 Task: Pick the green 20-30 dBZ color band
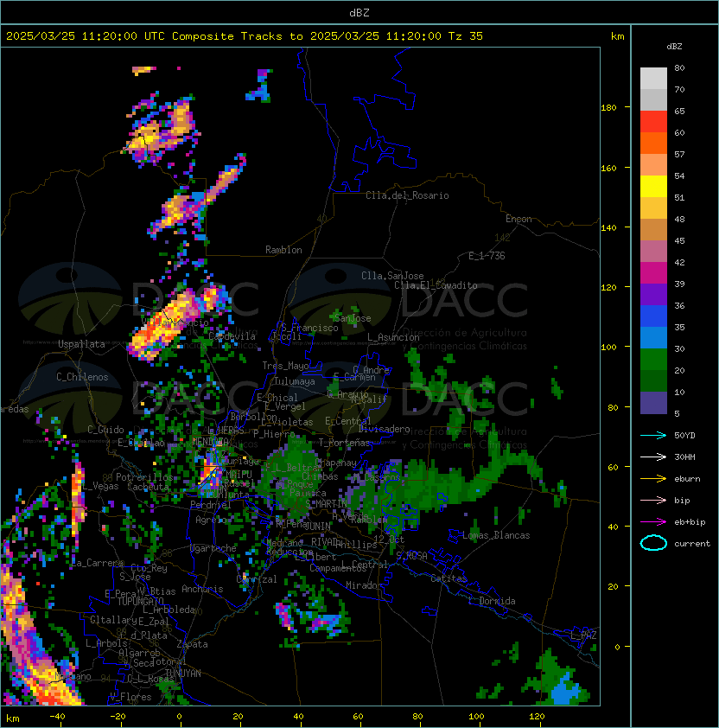tap(653, 360)
